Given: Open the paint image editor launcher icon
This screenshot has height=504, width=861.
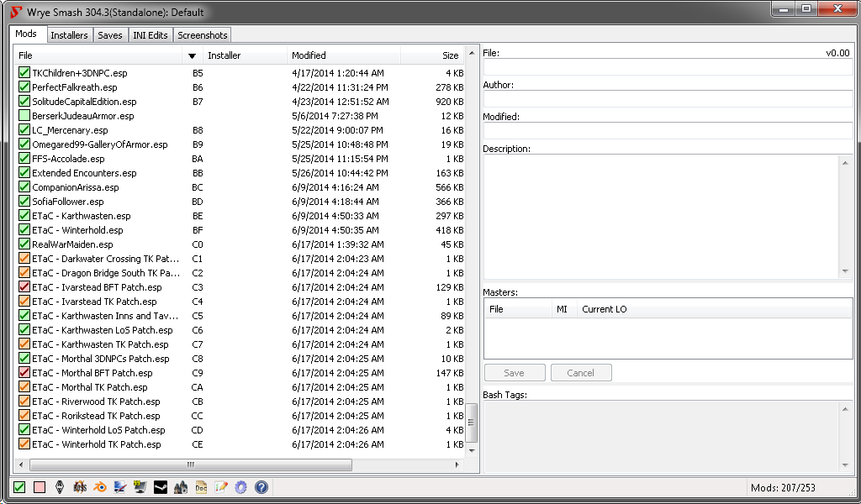Looking at the screenshot, I should point(120,487).
